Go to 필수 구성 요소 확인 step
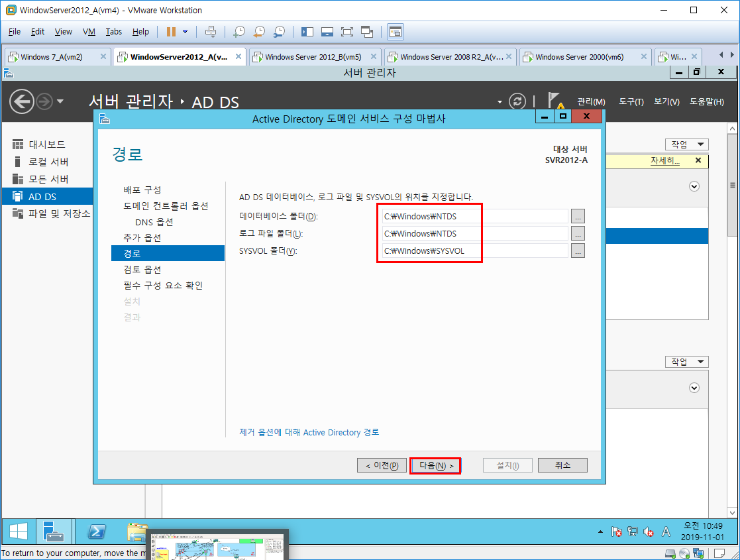 point(163,285)
